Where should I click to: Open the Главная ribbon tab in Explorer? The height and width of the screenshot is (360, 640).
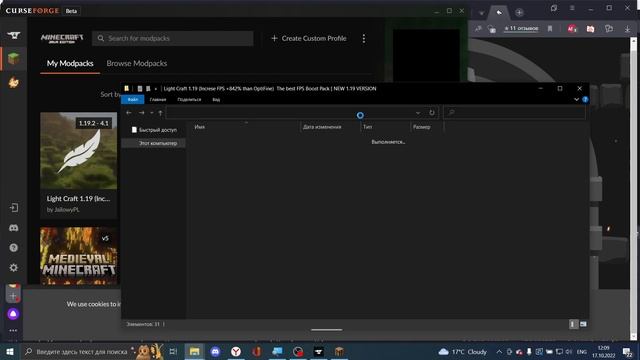coord(158,99)
